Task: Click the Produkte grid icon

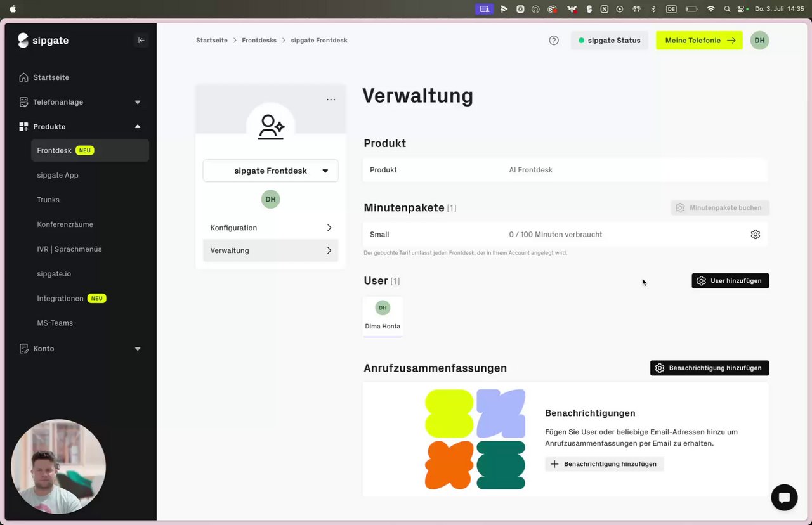Action: (x=23, y=127)
